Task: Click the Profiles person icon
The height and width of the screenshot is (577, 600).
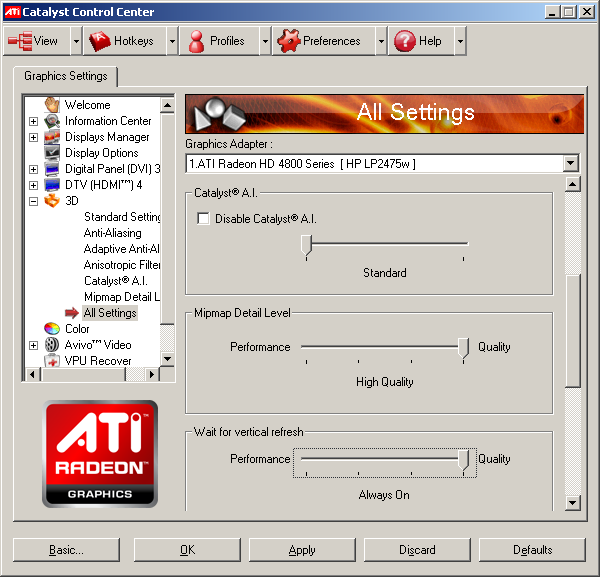Action: [x=196, y=41]
